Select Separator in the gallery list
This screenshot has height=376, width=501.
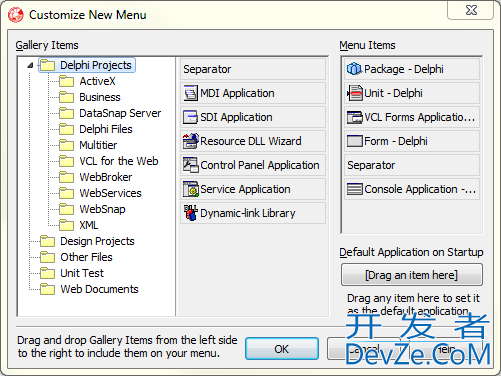click(x=253, y=69)
